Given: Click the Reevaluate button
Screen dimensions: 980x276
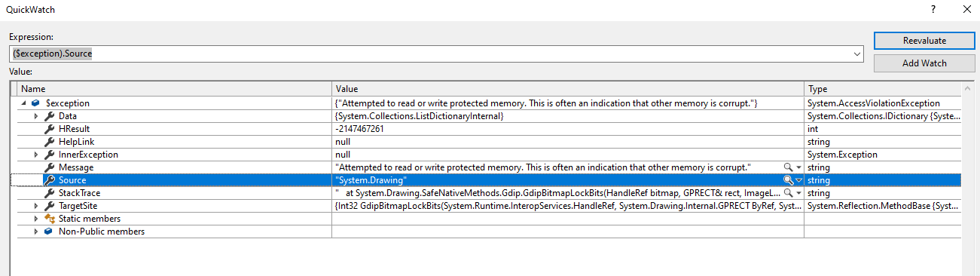Looking at the screenshot, I should (924, 41).
